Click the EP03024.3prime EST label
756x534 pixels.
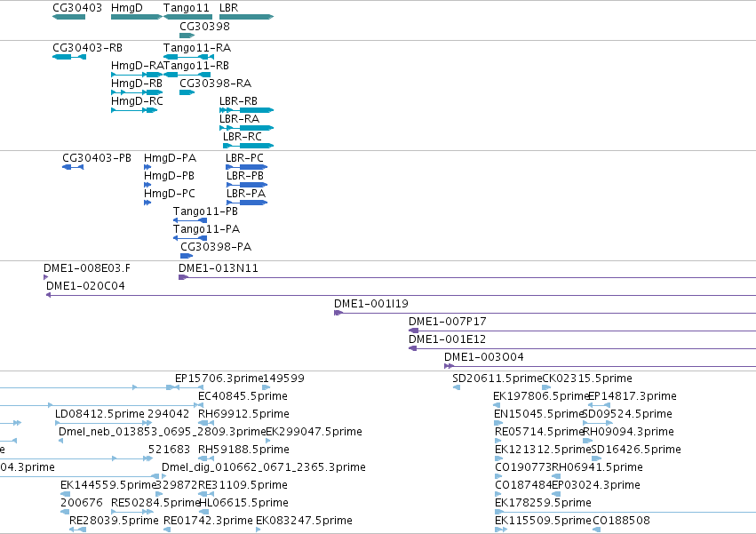(596, 485)
